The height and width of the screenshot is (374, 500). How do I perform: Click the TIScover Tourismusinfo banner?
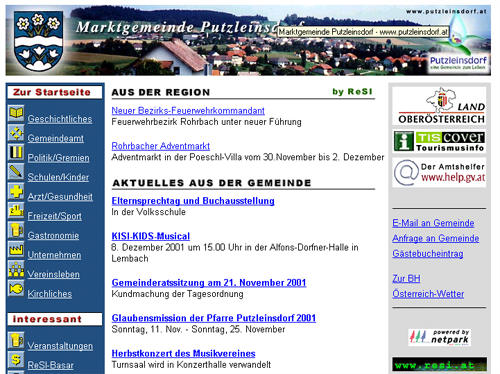[439, 141]
